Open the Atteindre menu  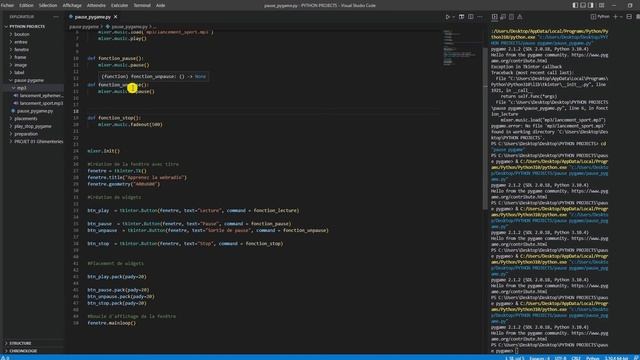(96, 5)
